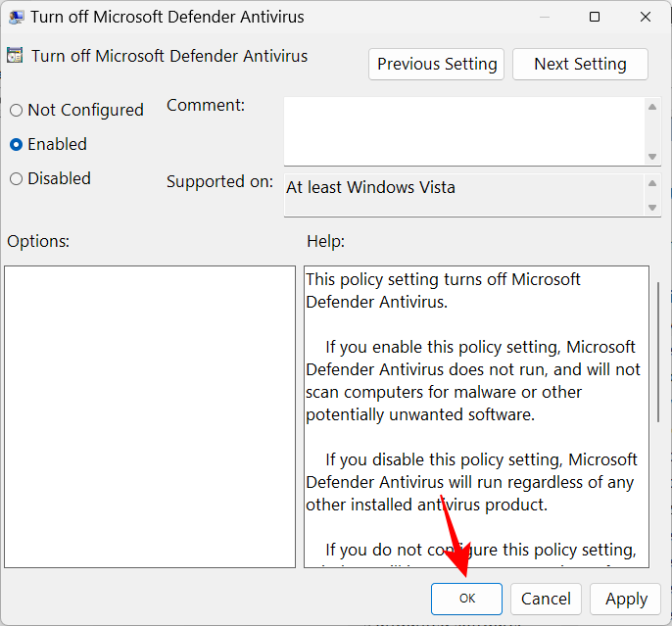The image size is (672, 626).
Task: Click the policy icon in the title bar
Action: (x=17, y=18)
